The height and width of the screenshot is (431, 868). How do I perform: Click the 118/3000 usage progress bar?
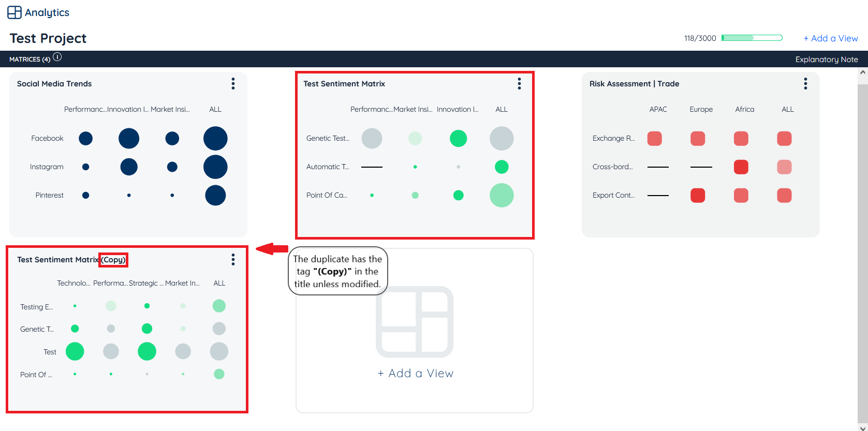coord(752,38)
